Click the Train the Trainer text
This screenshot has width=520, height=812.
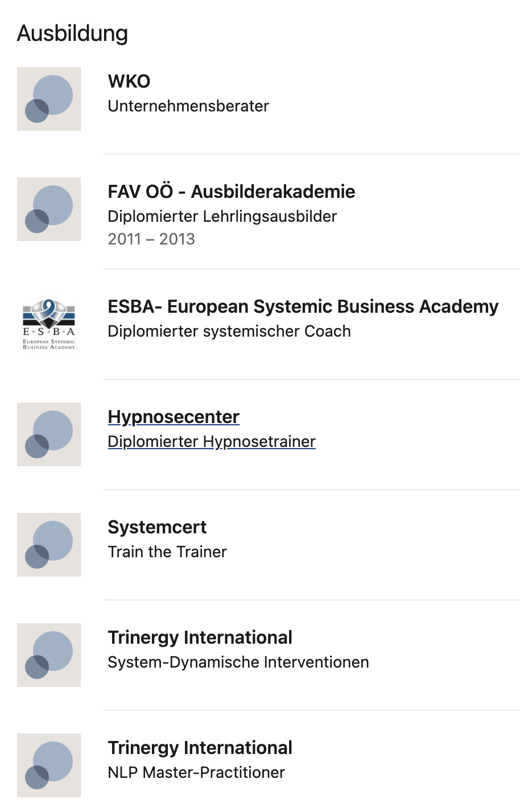(x=167, y=552)
